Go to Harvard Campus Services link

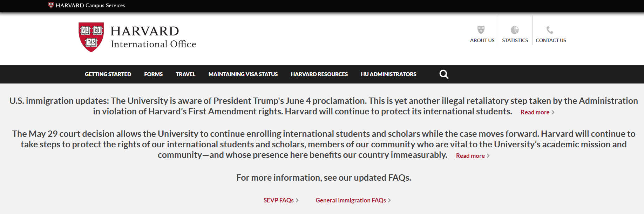[90, 5]
